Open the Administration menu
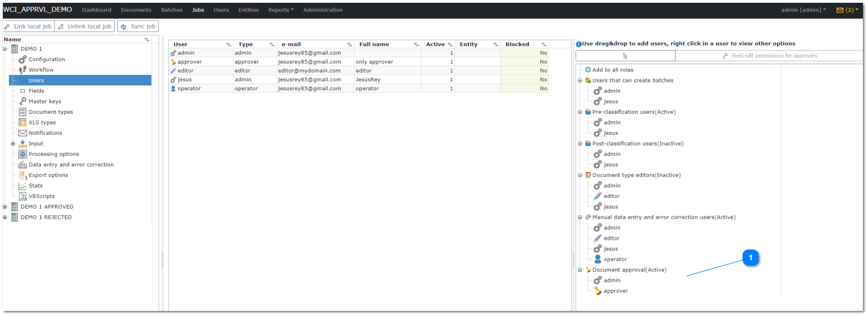 tap(323, 10)
